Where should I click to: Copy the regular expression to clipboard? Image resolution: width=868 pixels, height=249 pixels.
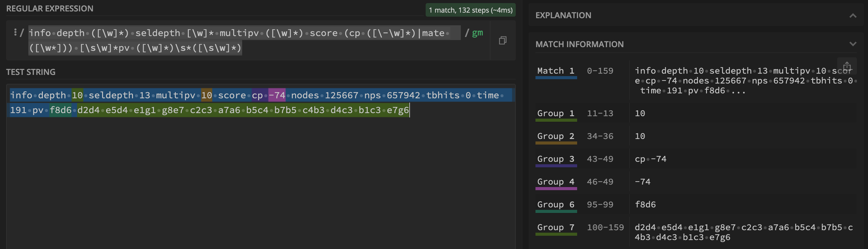[502, 41]
